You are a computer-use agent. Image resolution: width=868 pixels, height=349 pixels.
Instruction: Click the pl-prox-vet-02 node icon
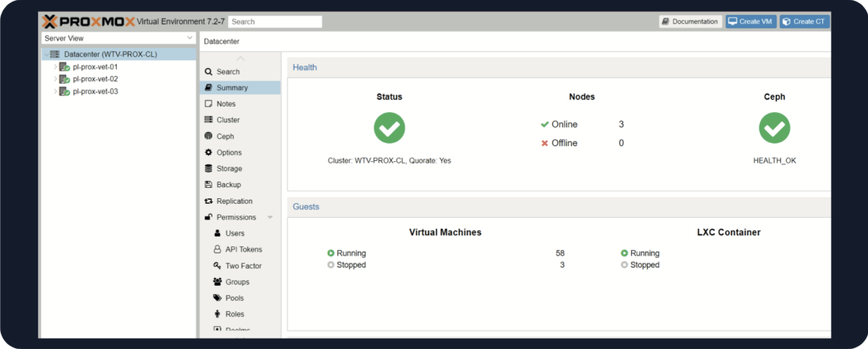tap(65, 79)
